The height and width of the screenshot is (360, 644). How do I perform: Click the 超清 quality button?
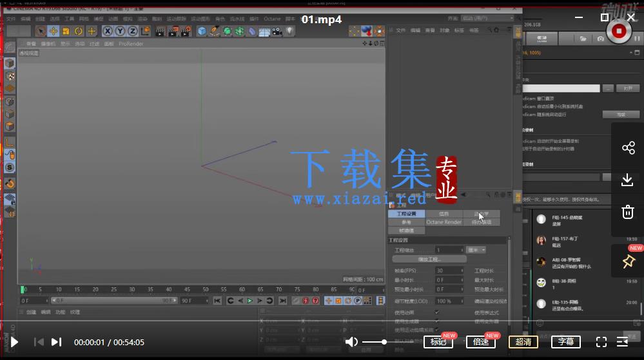click(x=523, y=342)
